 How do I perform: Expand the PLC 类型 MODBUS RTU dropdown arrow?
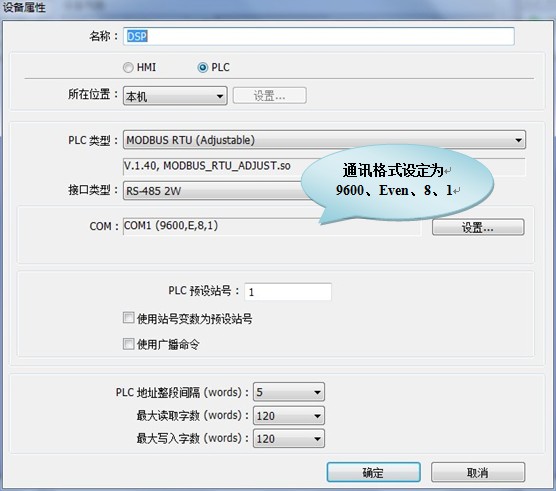pyautogui.click(x=518, y=140)
